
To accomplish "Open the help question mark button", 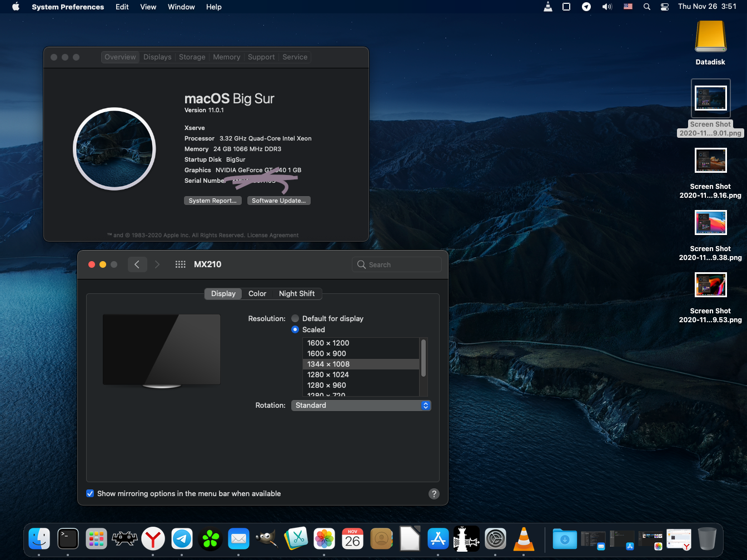I will [x=434, y=494].
